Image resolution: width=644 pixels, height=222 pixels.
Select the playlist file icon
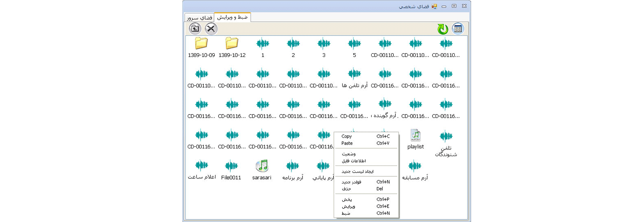(x=415, y=136)
